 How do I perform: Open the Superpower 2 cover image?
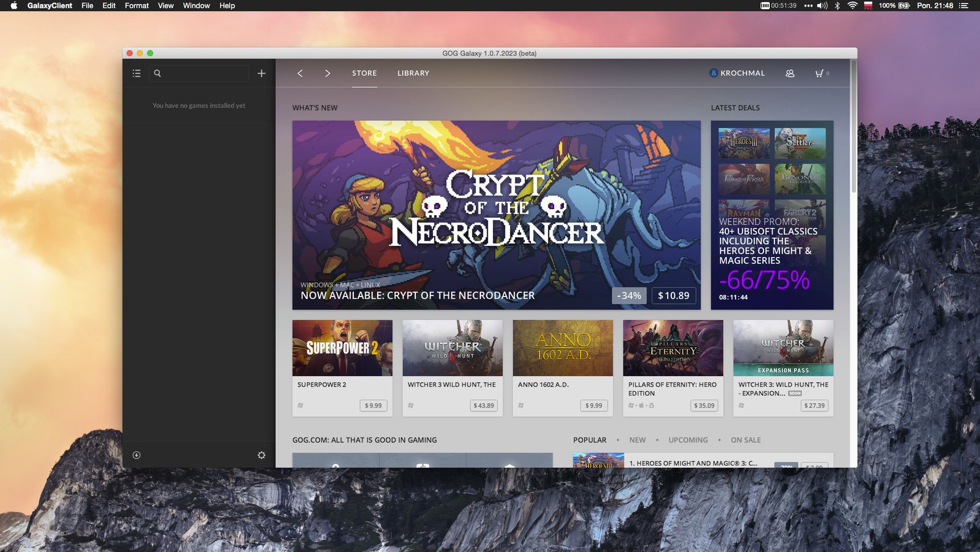tap(342, 348)
